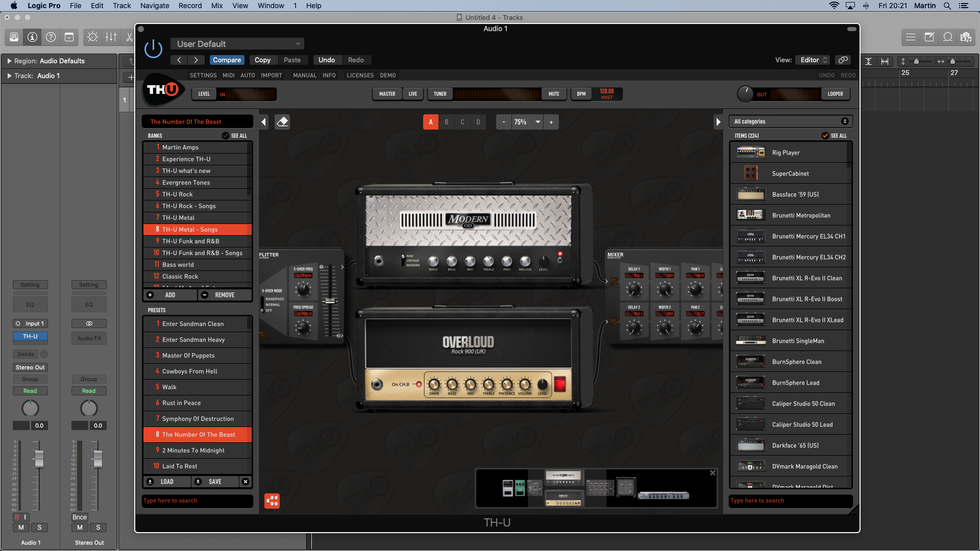Select Brunetti SingleMan in the items list
Viewport: 980px width, 551px height.
[x=791, y=341]
